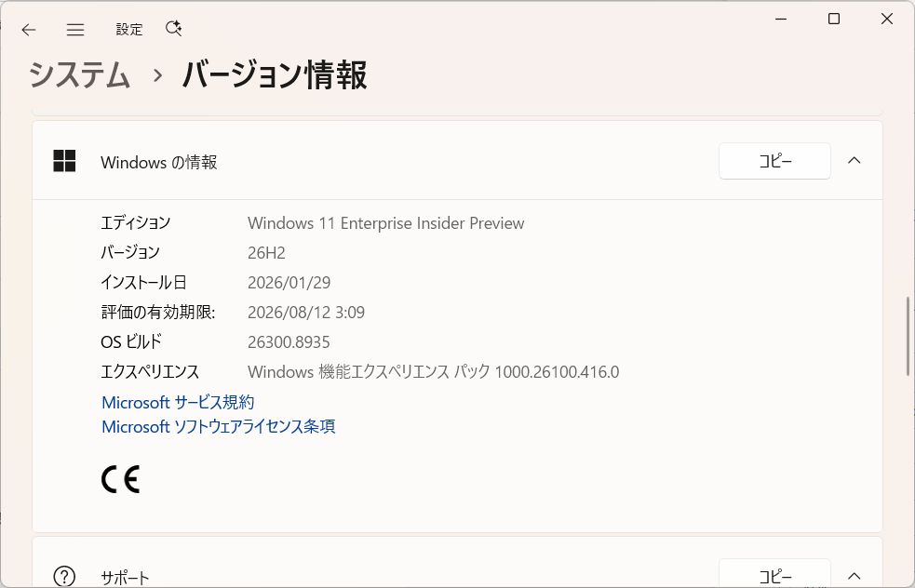Viewport: 915px width, 588px height.
Task: Click the CE mark icon
Action: point(121,479)
